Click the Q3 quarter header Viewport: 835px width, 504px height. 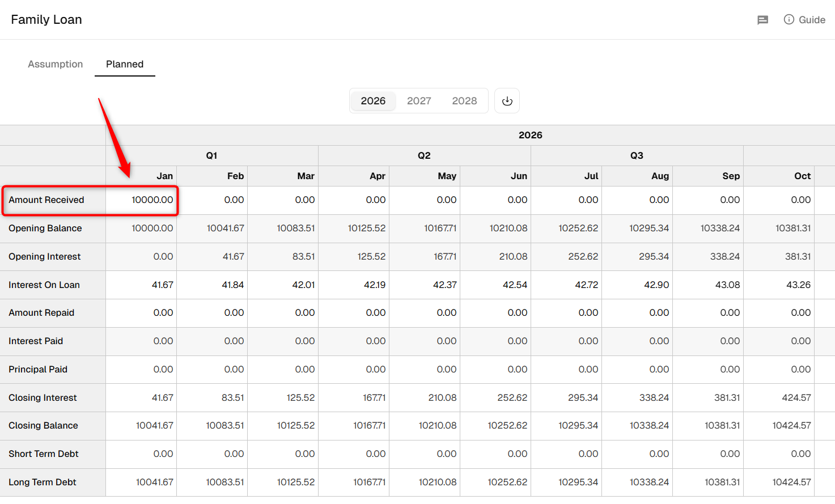637,156
